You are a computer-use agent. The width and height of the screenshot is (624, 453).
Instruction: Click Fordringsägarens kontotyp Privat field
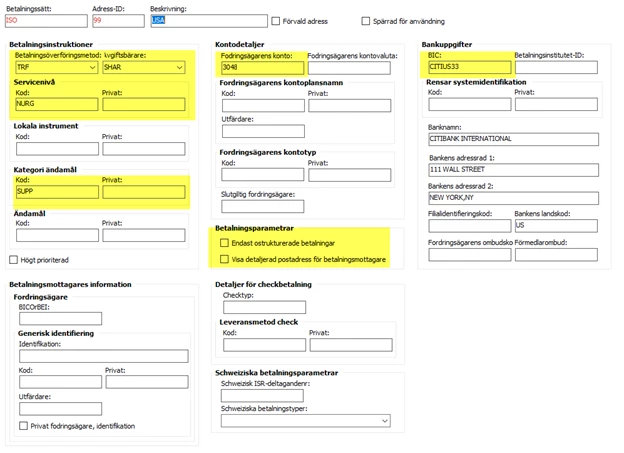(349, 174)
